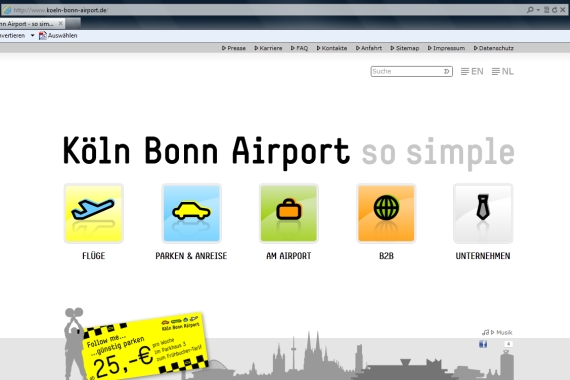
Task: Click the browser search magnifier icon
Action: [x=530, y=10]
